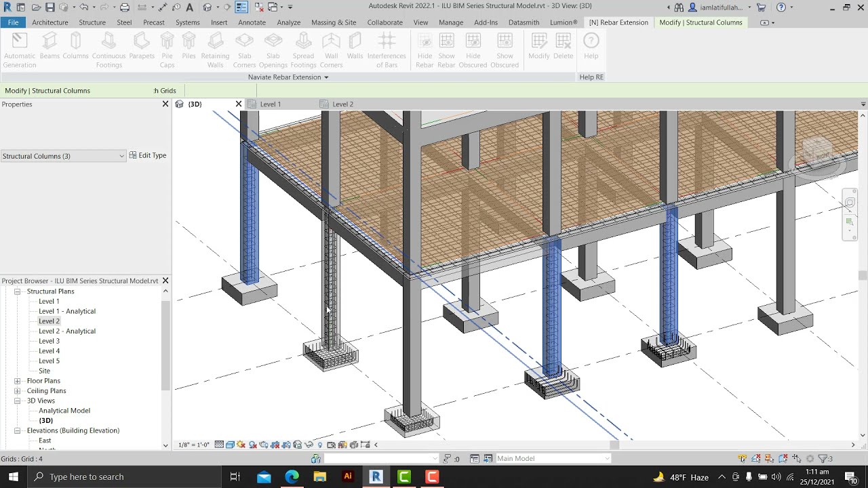Click the Type here to search box
Viewport: 868px width, 488px height.
pos(124,476)
